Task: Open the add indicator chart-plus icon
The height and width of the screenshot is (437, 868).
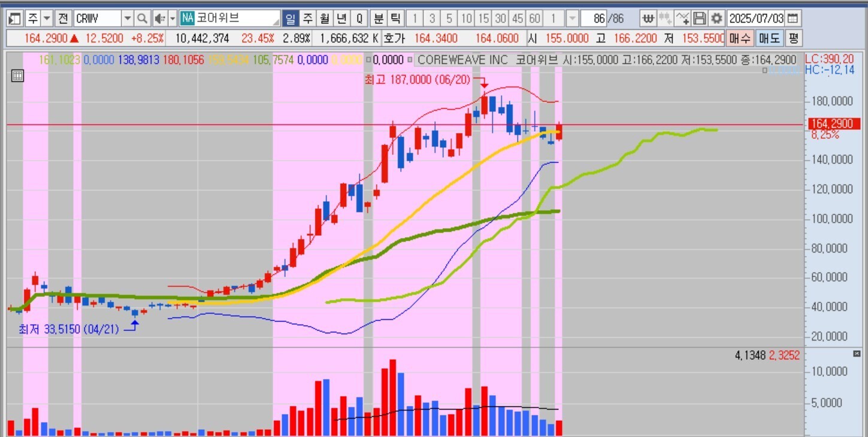Action: (682, 19)
